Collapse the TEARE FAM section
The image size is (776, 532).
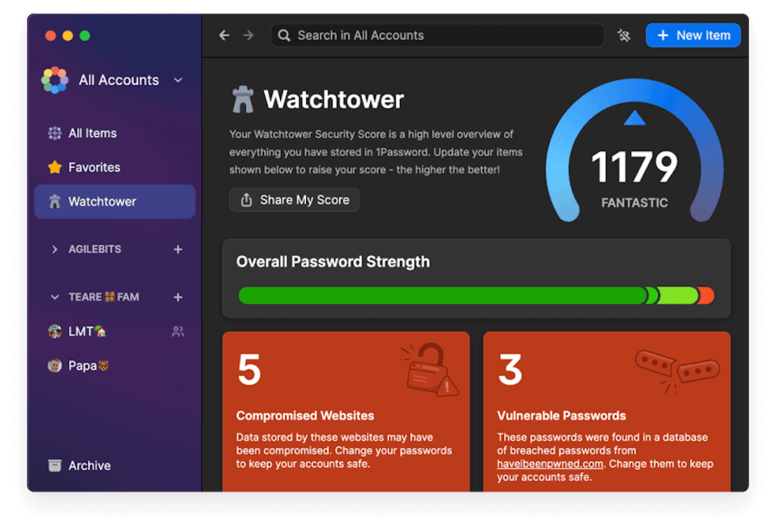click(x=55, y=297)
